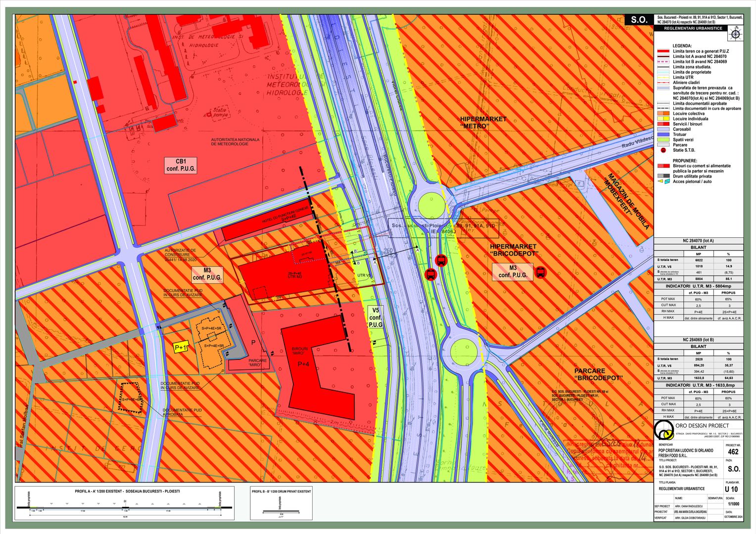Click the Statie S.T.B. bus icon in the legend

pos(663,150)
